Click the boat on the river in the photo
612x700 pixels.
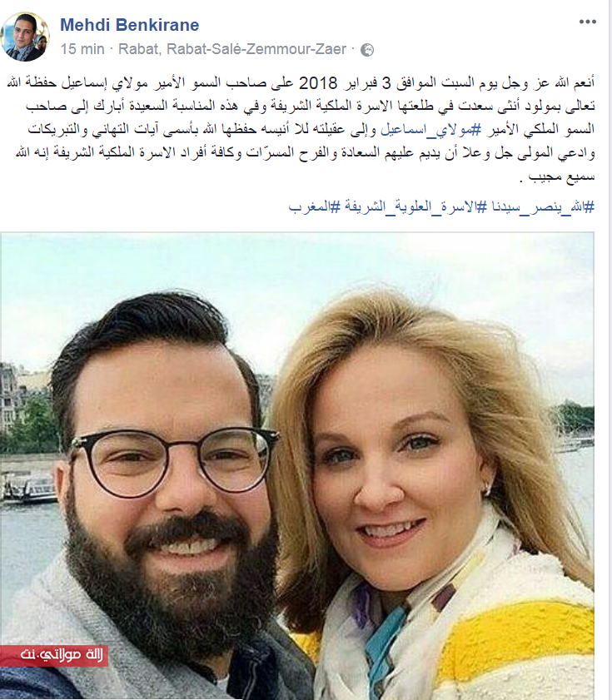click(29, 488)
